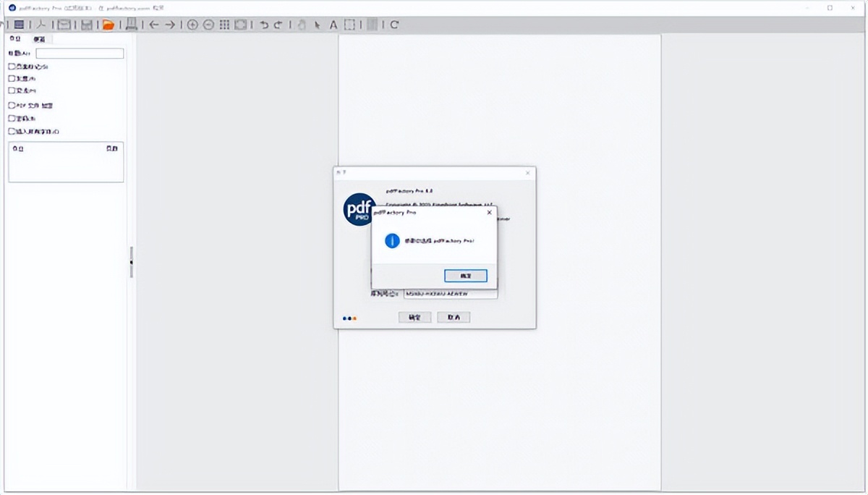Click 确定 in the About dialog
868x495 pixels.
pos(414,318)
